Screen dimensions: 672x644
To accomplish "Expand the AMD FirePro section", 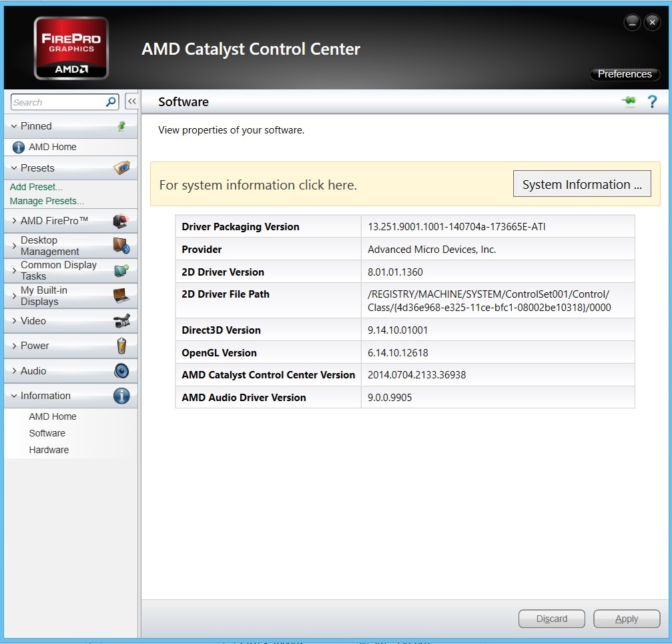I will pyautogui.click(x=53, y=221).
